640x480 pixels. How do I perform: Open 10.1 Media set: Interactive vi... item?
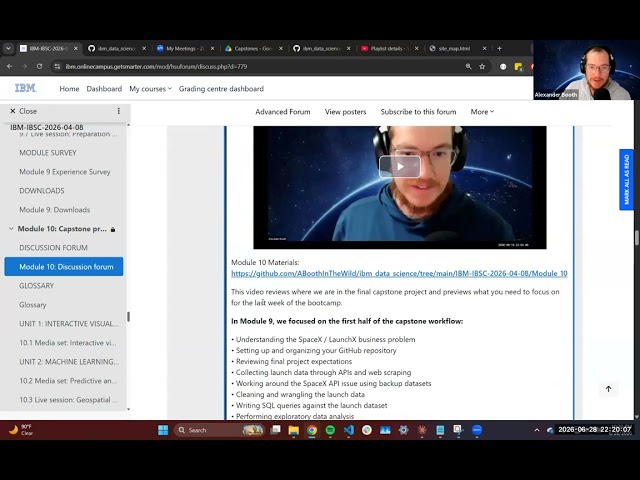point(68,343)
